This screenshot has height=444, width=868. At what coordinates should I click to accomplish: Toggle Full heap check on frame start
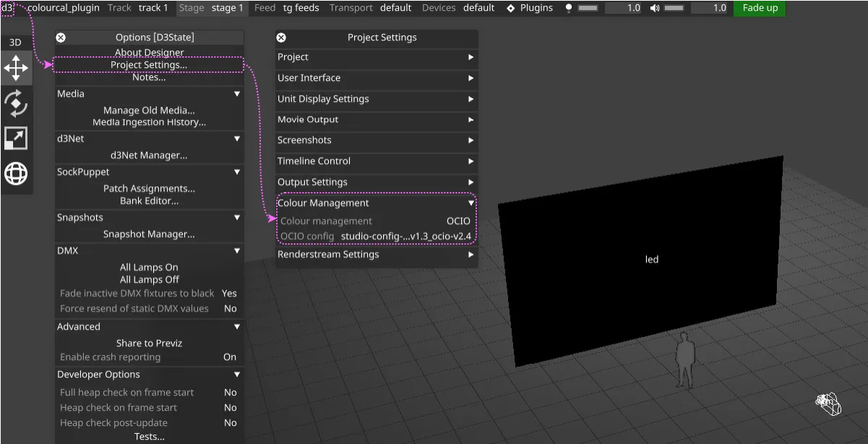click(230, 392)
